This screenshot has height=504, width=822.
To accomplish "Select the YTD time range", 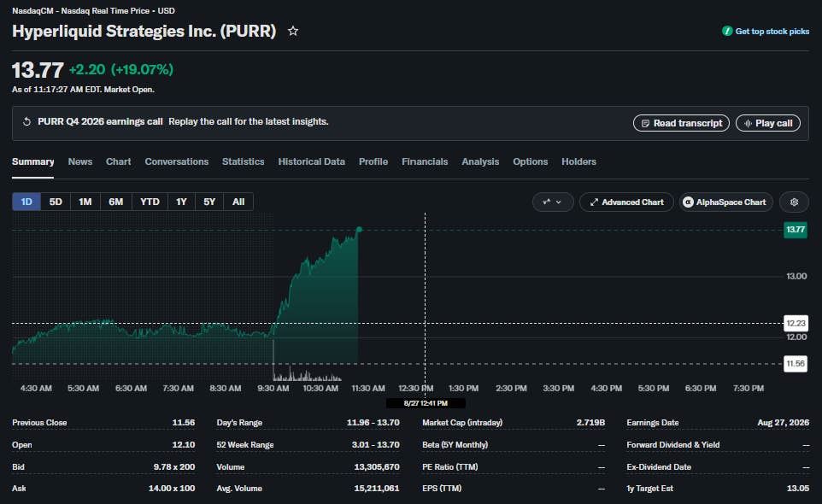I will coord(150,202).
